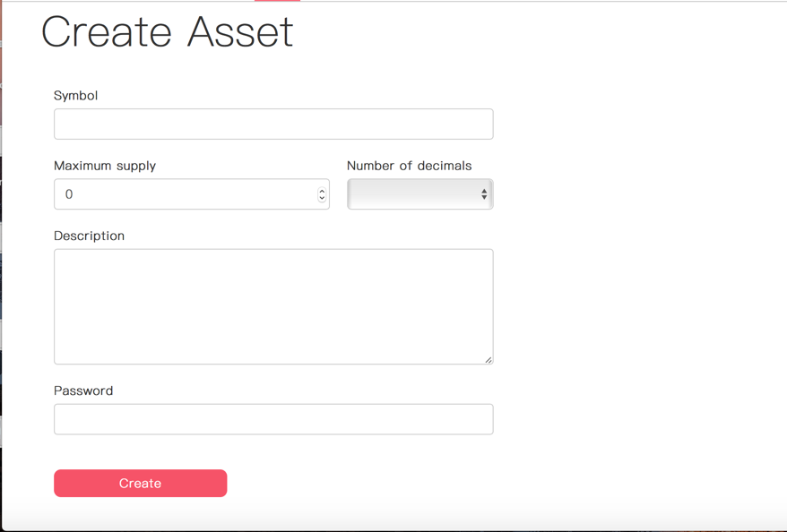Click the Create Asset page heading
Viewport: 787px width, 532px height.
pos(167,32)
